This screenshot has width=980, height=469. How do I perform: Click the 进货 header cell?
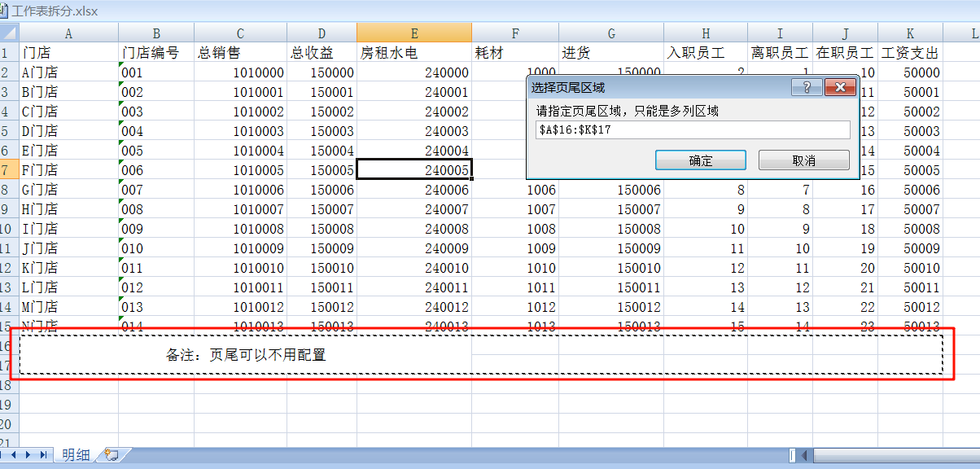pyautogui.click(x=611, y=53)
